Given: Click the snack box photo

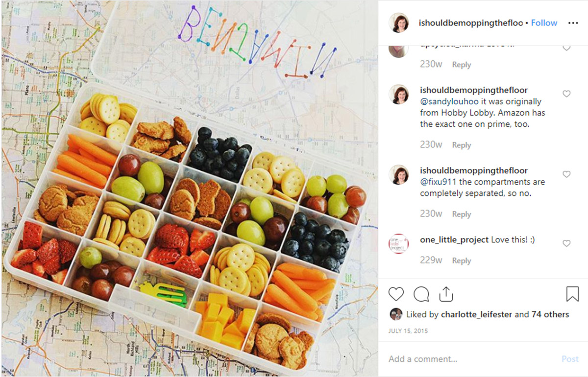Looking at the screenshot, I should click(189, 188).
